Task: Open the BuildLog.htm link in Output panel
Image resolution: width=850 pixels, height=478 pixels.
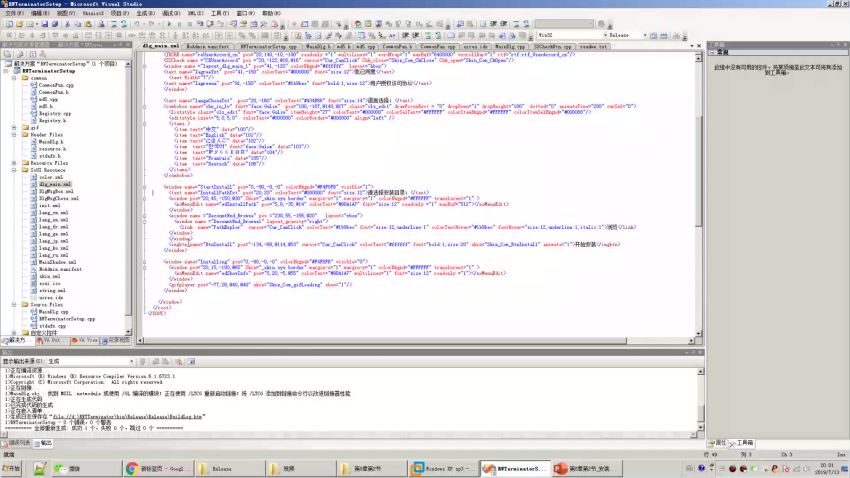Action: pos(128,417)
